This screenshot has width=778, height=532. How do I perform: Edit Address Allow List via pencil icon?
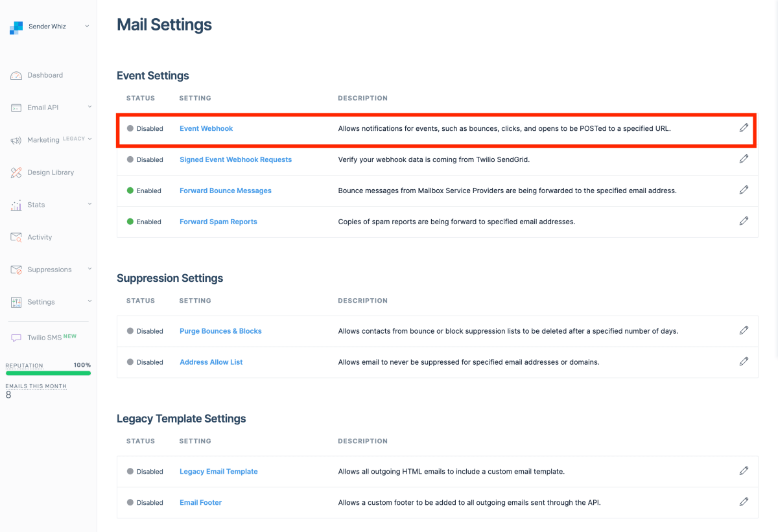pyautogui.click(x=744, y=362)
